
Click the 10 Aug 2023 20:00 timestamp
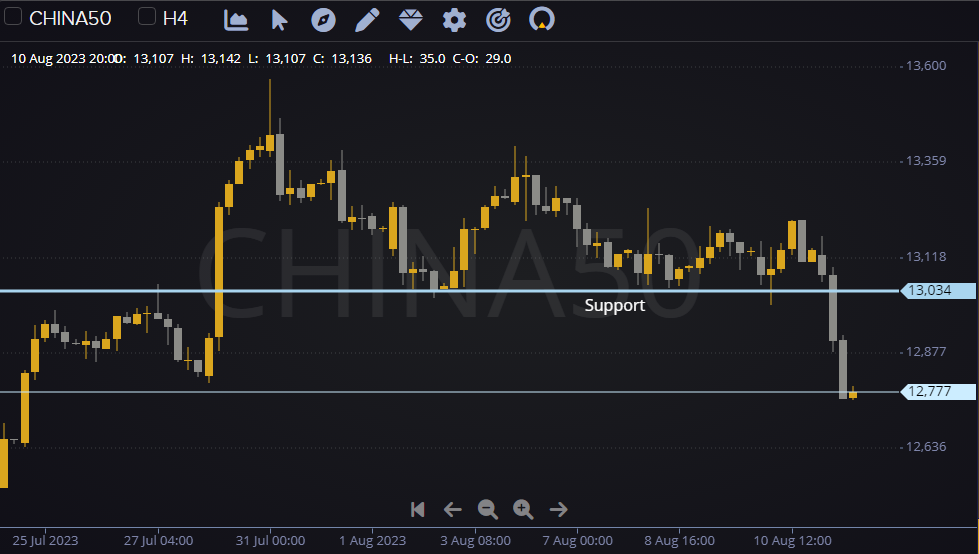pos(66,59)
